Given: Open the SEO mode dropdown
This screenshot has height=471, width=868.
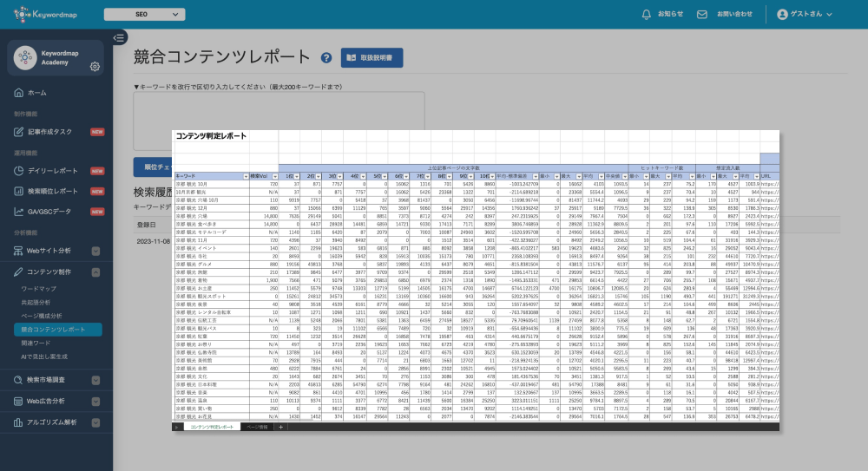Looking at the screenshot, I should (144, 15).
